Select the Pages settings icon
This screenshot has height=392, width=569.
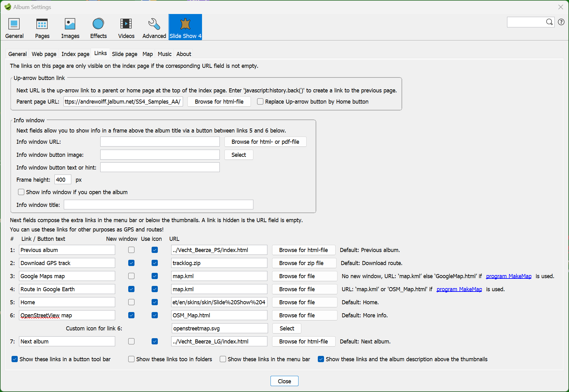coord(42,27)
